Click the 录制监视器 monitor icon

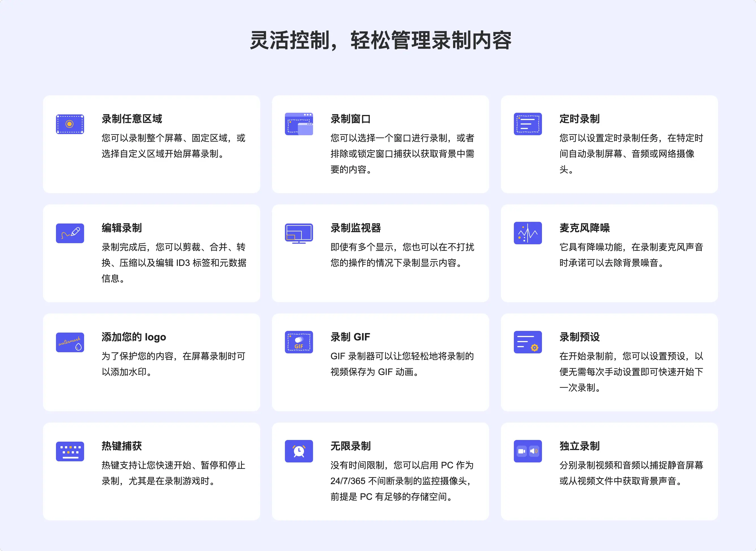299,233
